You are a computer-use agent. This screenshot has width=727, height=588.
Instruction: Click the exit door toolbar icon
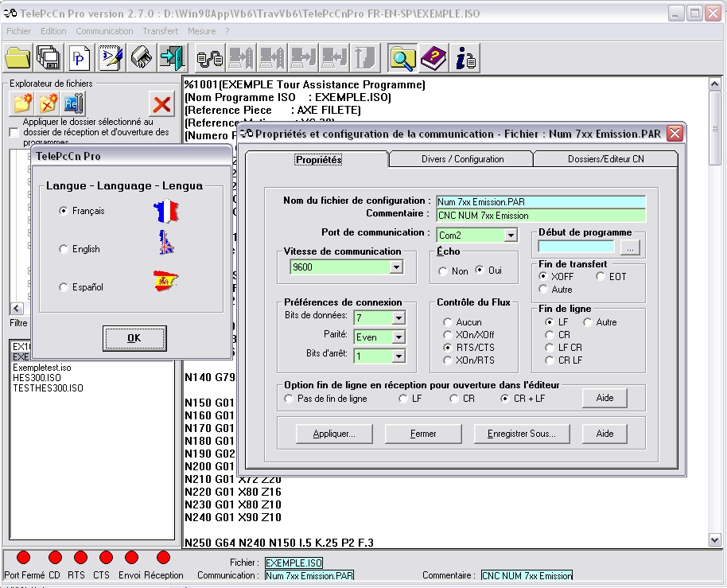click(x=173, y=58)
